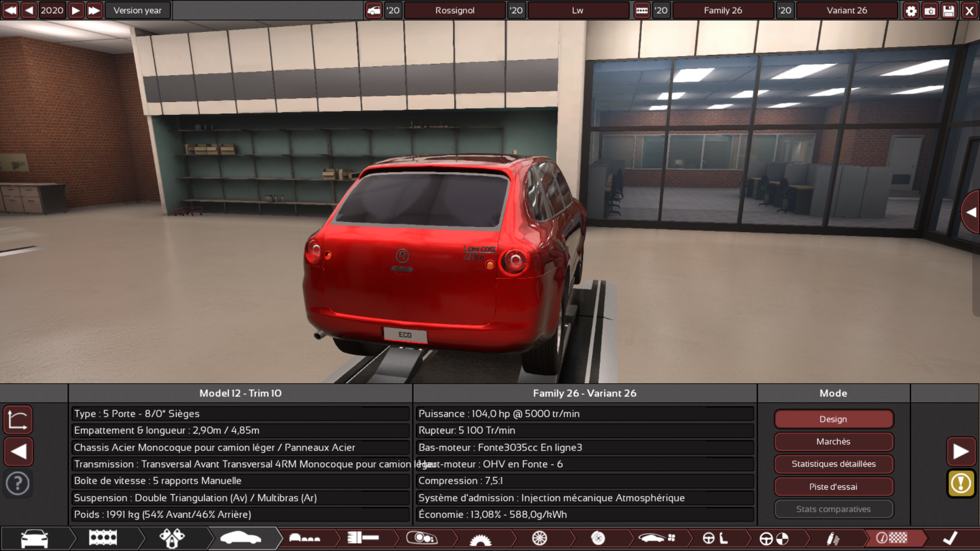This screenshot has height=551, width=980.
Task: Click the engine block icon in the top bar
Action: click(x=642, y=10)
